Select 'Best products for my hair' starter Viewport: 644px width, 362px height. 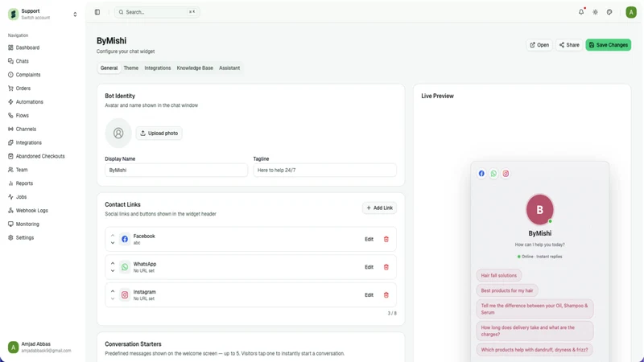(507, 290)
